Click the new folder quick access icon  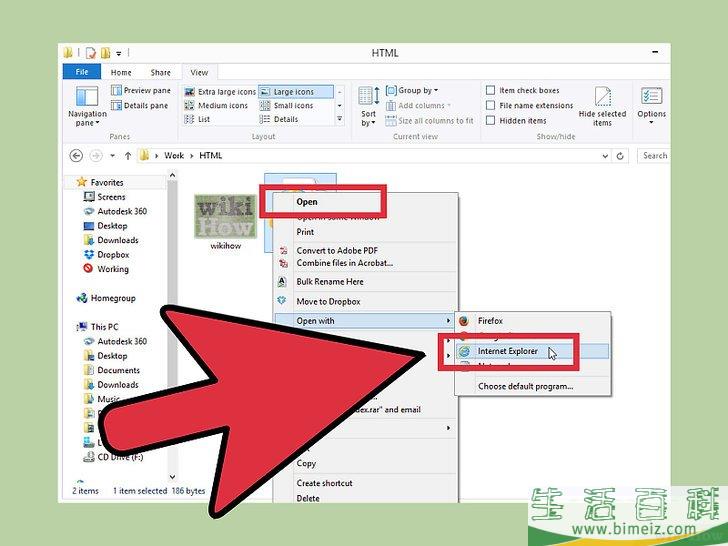point(106,53)
